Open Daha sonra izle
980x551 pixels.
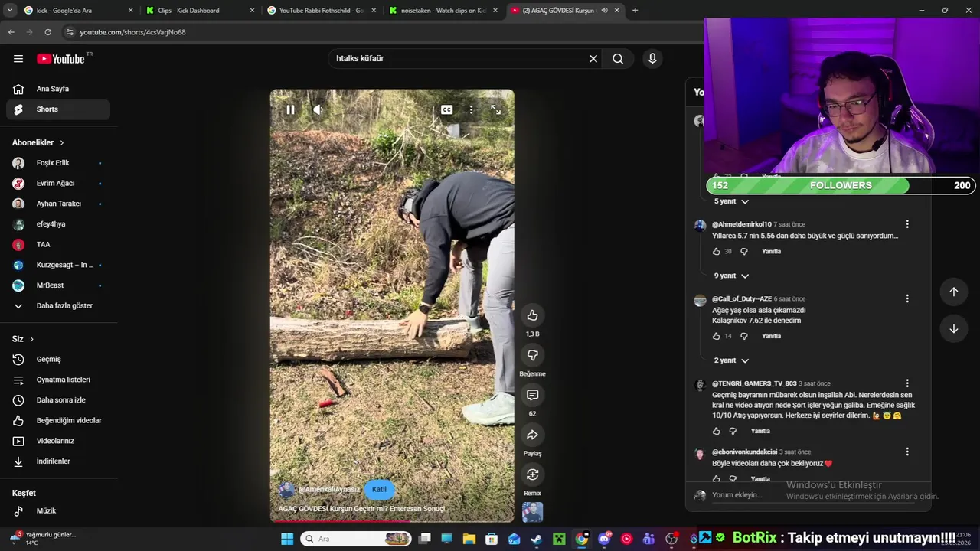[x=58, y=400]
